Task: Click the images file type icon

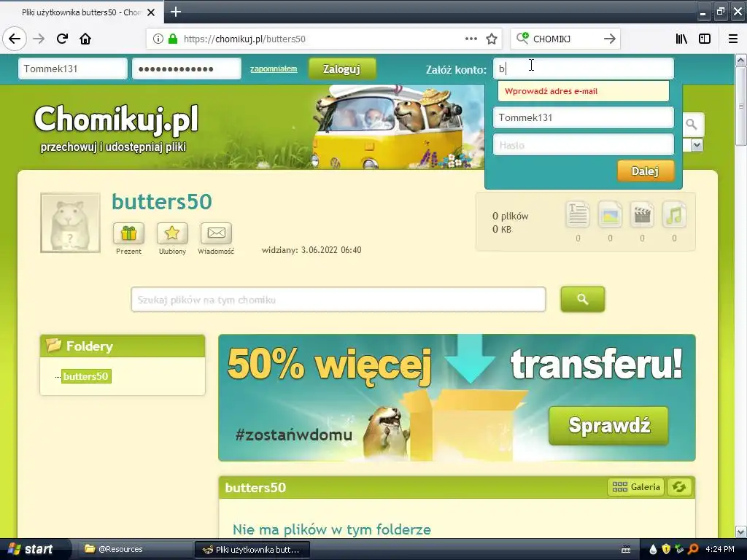Action: (611, 215)
